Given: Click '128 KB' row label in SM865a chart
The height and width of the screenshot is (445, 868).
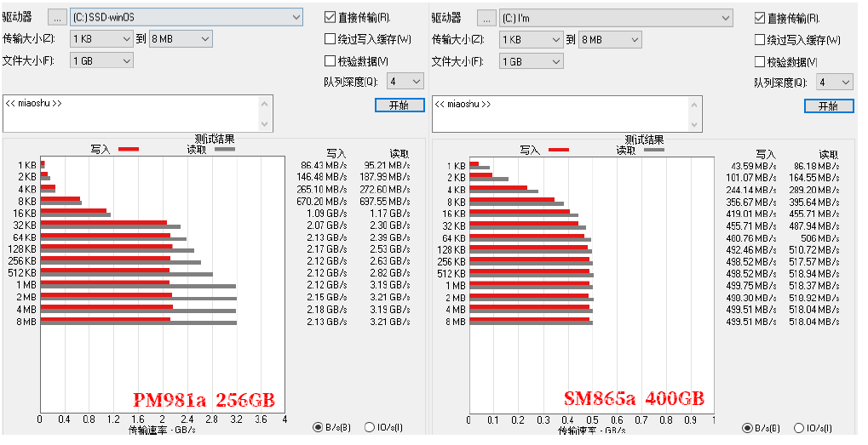Looking at the screenshot, I should [451, 250].
